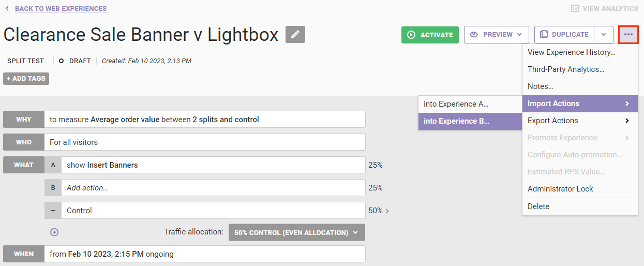Click the back arrow chevron icon

[x=7, y=9]
